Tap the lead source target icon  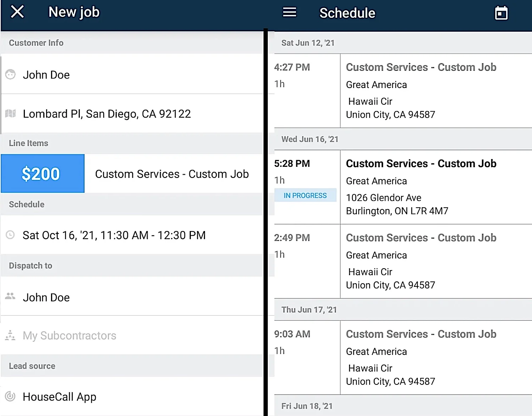point(10,396)
